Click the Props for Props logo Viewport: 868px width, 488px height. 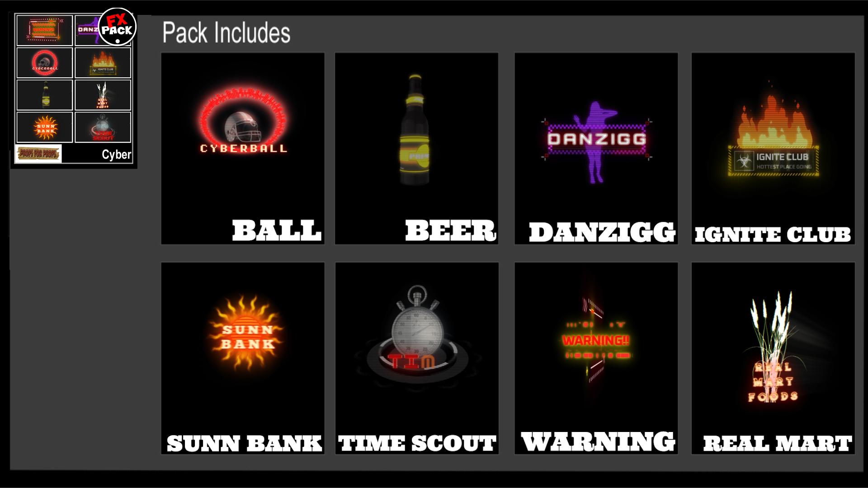(38, 154)
